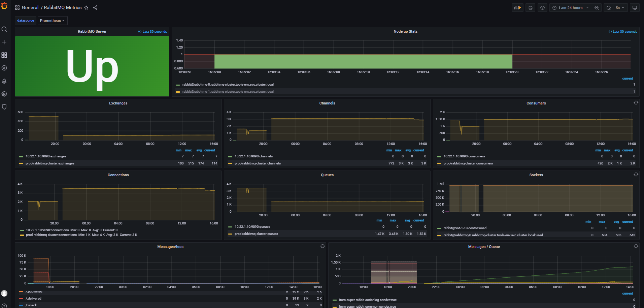This screenshot has height=308, width=644.
Task: Click the dashboards grid icon beside General
Action: [17, 8]
